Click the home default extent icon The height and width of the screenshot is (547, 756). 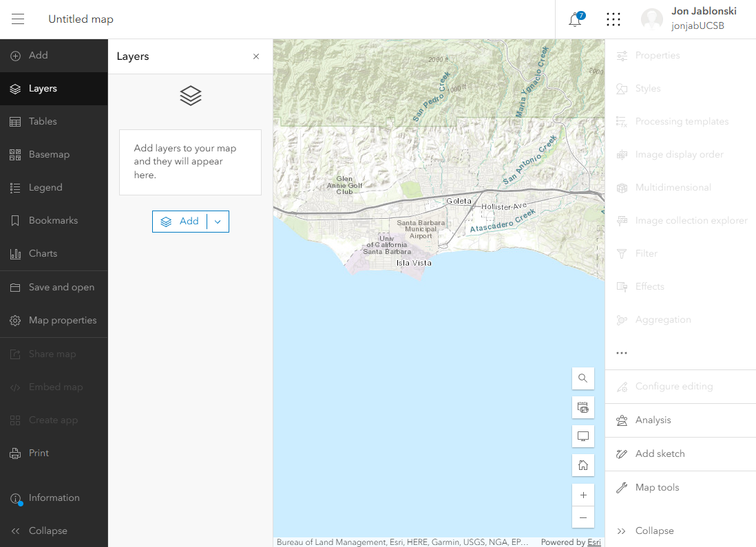tap(583, 465)
